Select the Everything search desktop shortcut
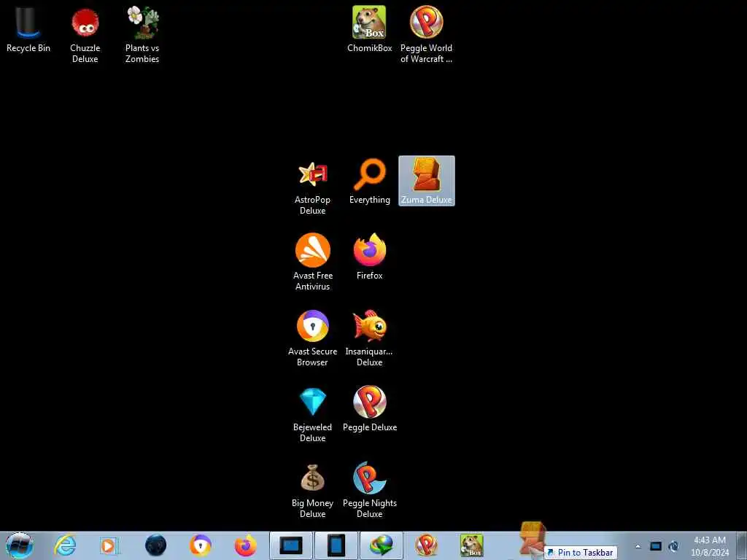 tap(369, 182)
